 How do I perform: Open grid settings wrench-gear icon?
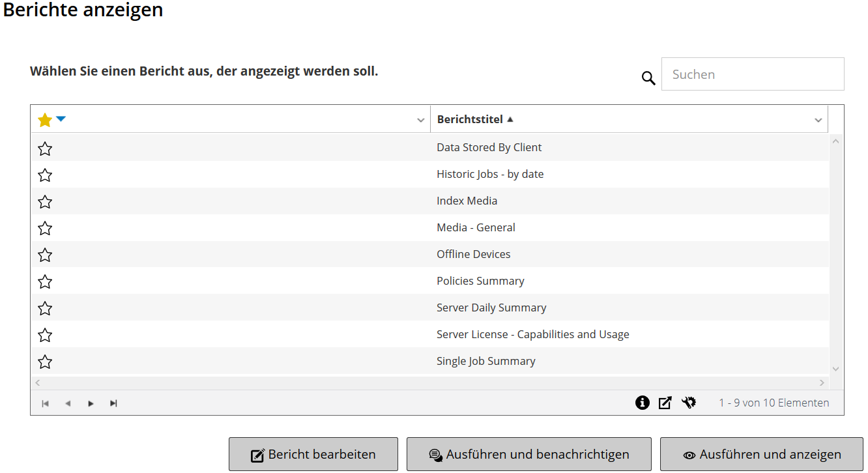[x=689, y=403]
